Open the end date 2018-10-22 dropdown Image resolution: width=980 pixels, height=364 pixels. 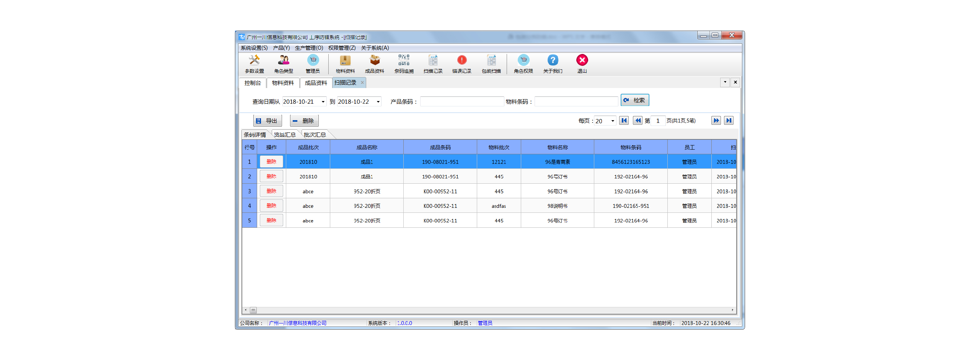click(378, 102)
